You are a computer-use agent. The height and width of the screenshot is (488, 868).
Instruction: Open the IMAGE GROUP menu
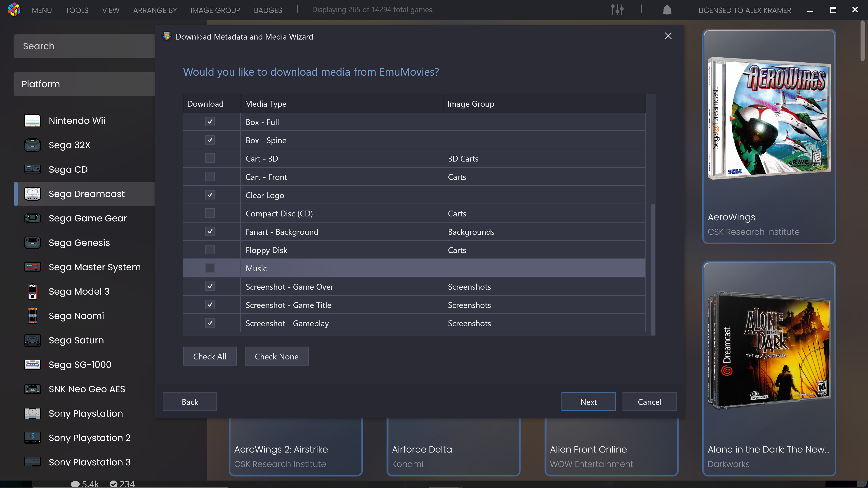[x=215, y=10]
